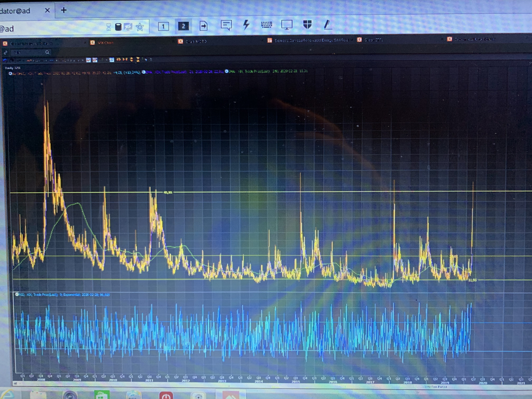This screenshot has width=532, height=399.
Task: Click the monitor display icon
Action: pos(287,25)
